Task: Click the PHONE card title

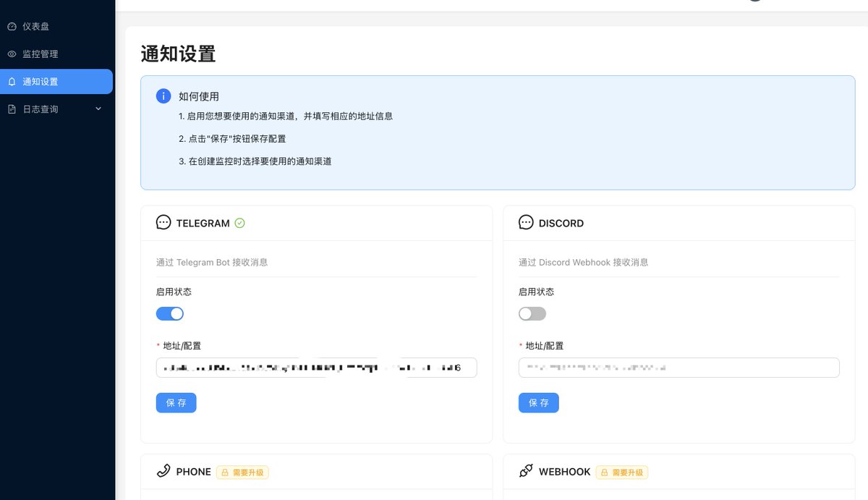Action: 194,472
